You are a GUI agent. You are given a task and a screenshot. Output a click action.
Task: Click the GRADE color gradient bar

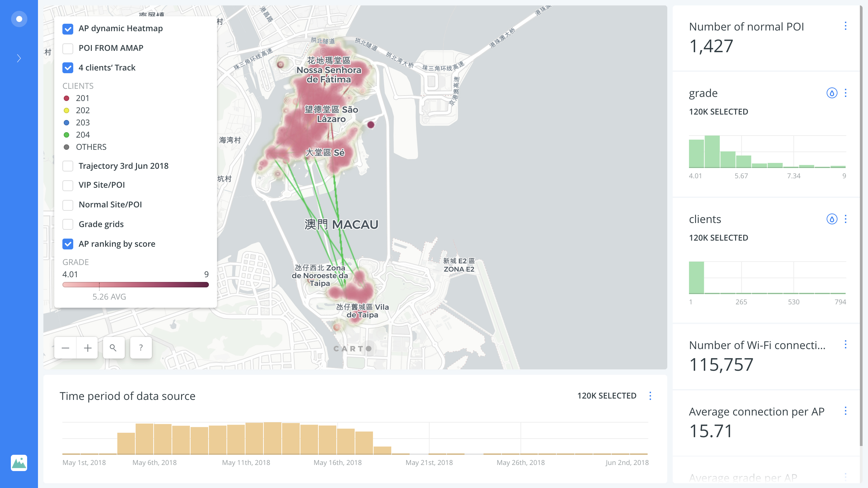[x=136, y=285]
